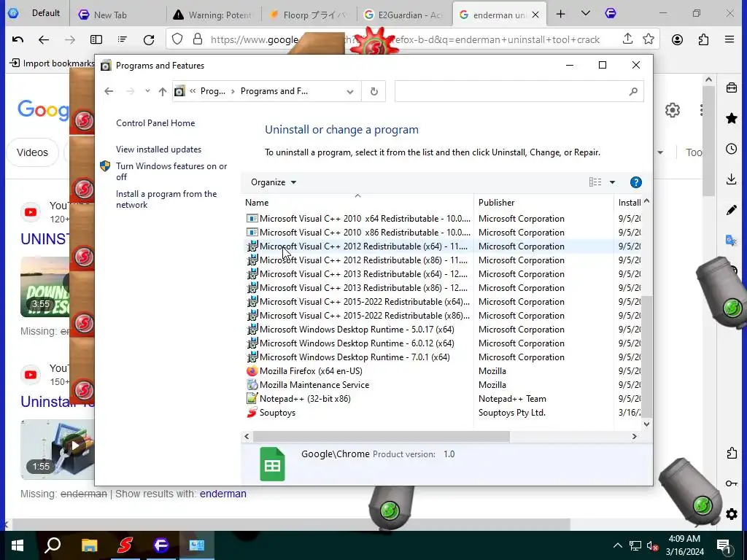The width and height of the screenshot is (747, 560).
Task: Open Windows taskbar search
Action: point(53,545)
